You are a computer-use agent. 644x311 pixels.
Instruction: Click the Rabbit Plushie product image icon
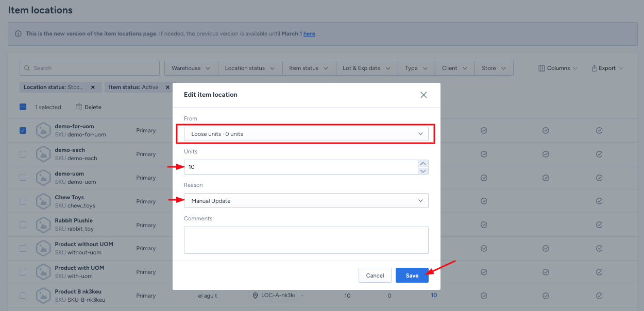pos(43,225)
